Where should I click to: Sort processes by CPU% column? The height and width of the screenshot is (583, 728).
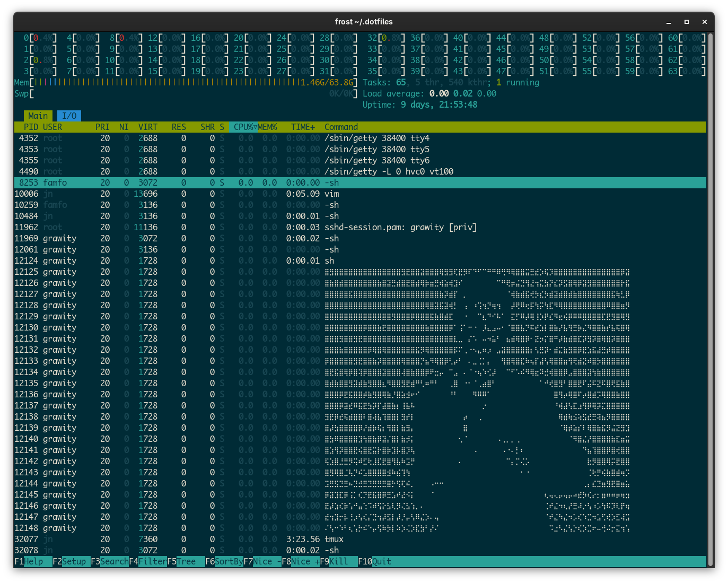[243, 127]
